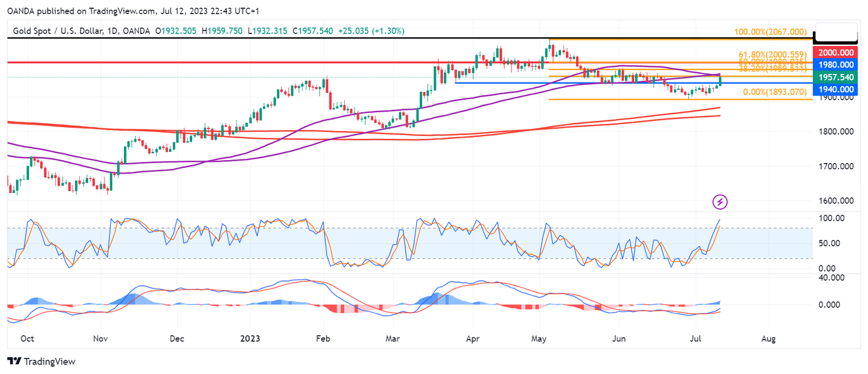Click the TradingView logo at bottom left
This screenshot has width=868, height=374.
pyautogui.click(x=41, y=361)
